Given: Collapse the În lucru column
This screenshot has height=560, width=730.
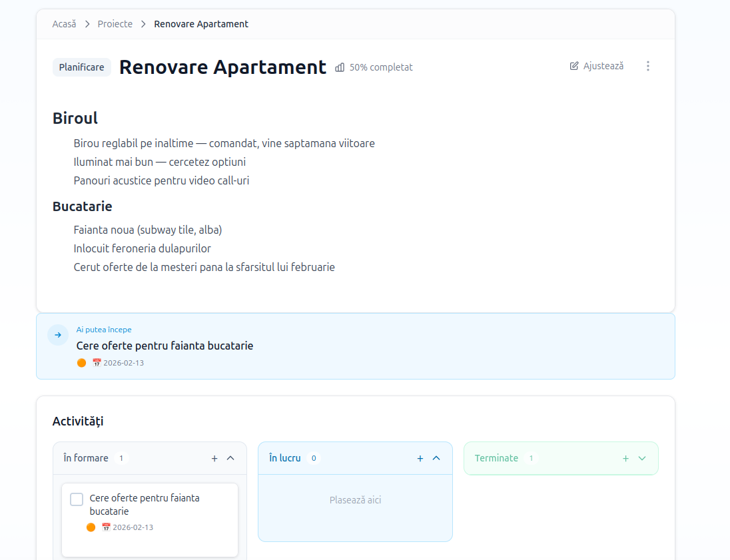Looking at the screenshot, I should (x=436, y=459).
